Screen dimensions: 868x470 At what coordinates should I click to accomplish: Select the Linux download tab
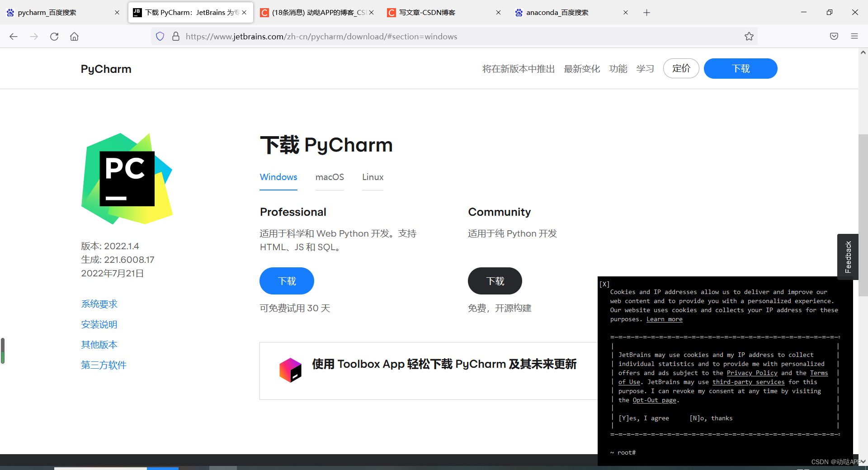coord(373,177)
